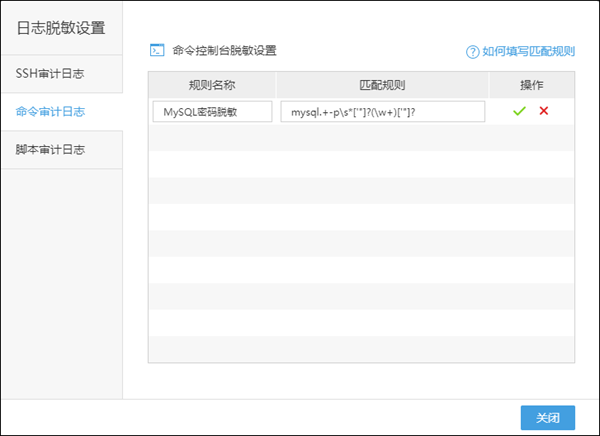Select the 命令审计日志 tab
The image size is (600, 436).
tap(51, 112)
